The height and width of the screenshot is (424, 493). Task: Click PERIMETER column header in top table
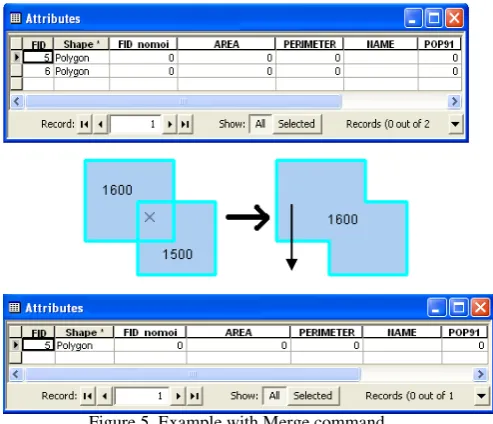point(310,44)
